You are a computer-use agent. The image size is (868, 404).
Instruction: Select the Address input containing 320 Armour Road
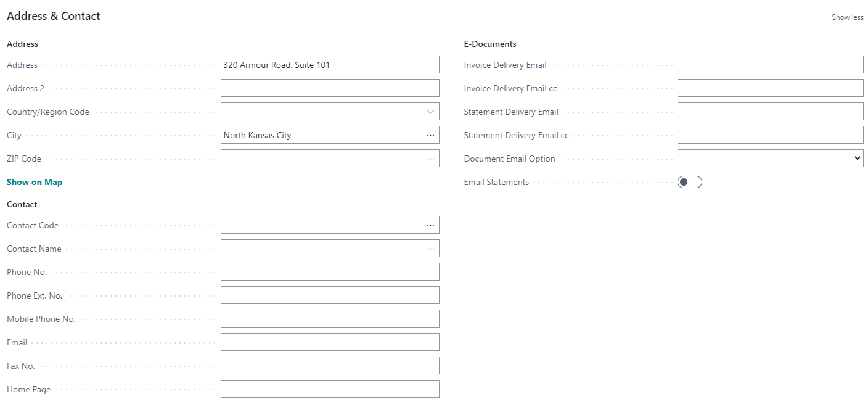[330, 64]
